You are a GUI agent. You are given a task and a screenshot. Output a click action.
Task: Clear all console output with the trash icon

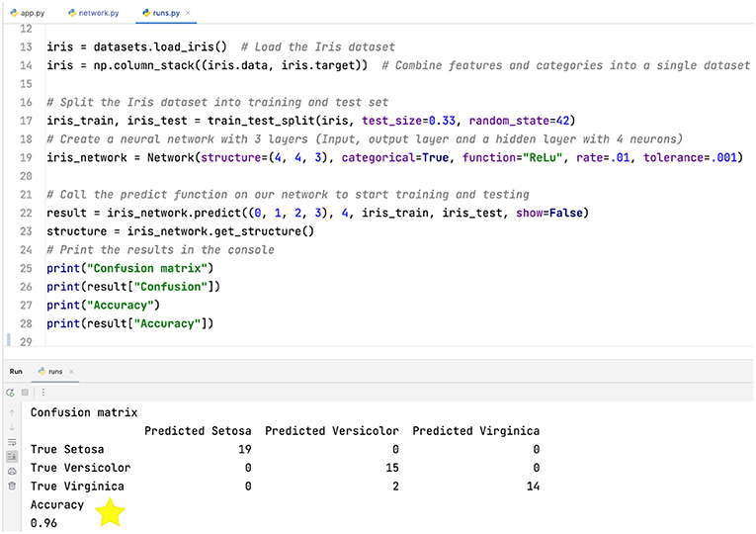pos(12,486)
